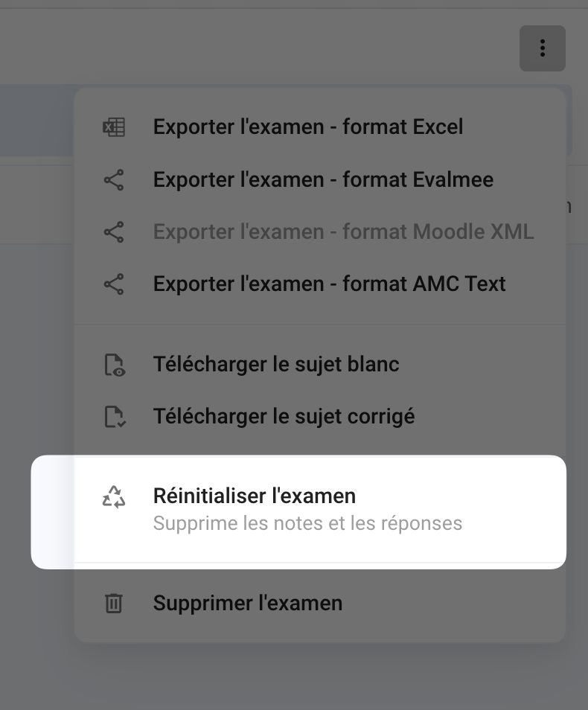Click the share icon beside Moodle XML
The height and width of the screenshot is (710, 588).
click(113, 231)
